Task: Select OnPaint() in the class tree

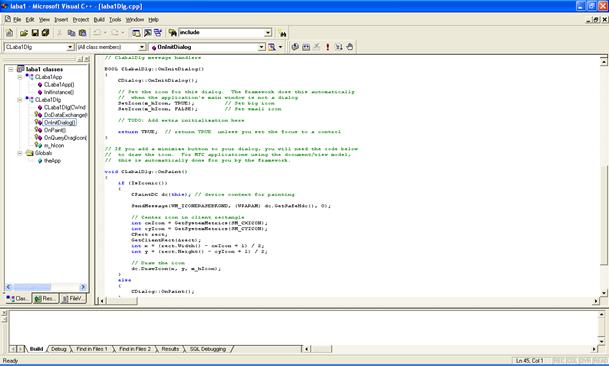Action: [x=55, y=130]
